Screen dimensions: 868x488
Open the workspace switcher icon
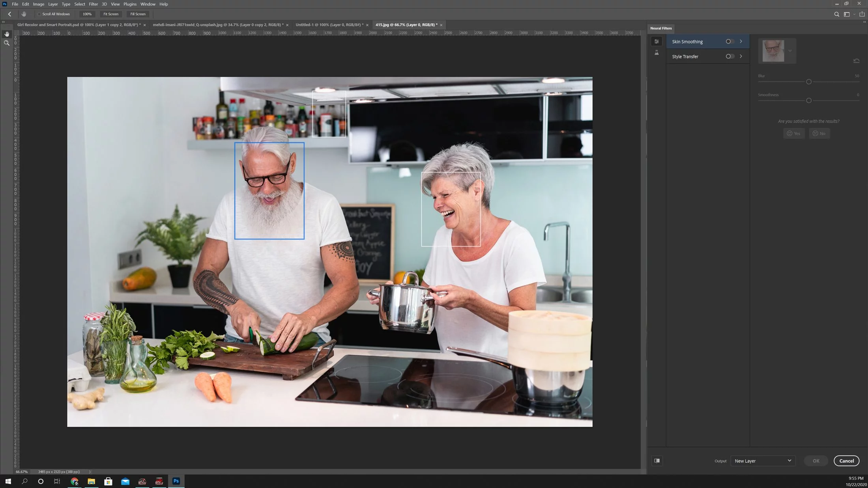pos(847,14)
